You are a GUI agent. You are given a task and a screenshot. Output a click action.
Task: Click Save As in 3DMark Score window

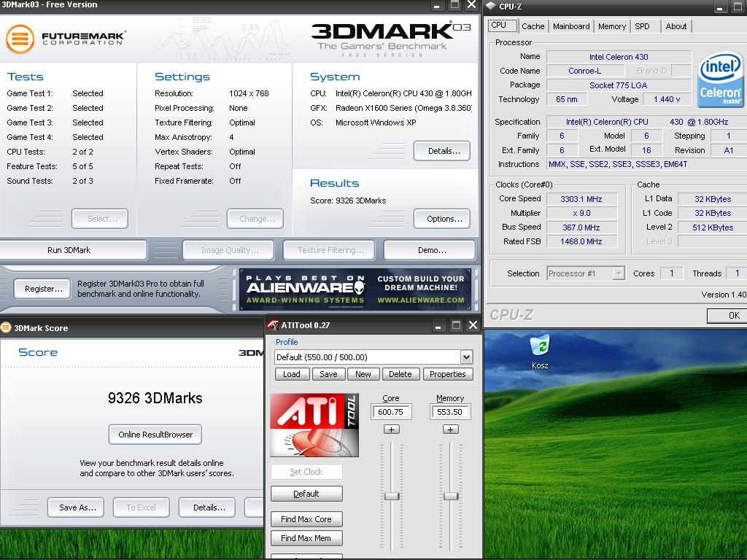coord(77,507)
